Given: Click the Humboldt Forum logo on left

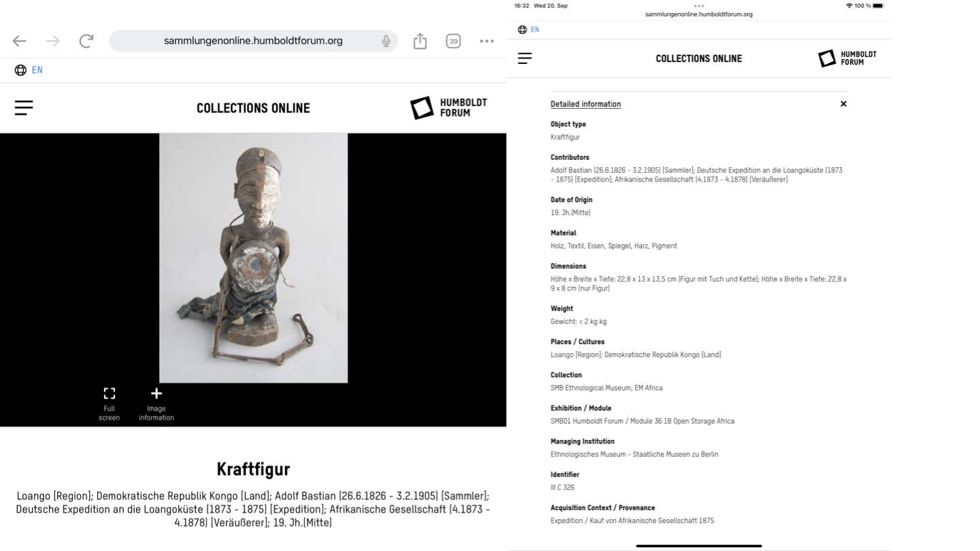Looking at the screenshot, I should coord(448,107).
